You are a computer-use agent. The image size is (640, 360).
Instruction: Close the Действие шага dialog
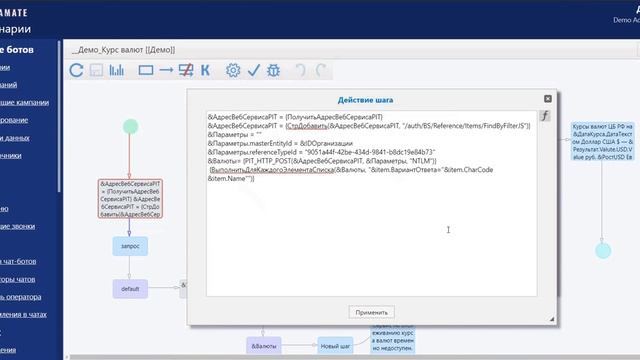[548, 99]
